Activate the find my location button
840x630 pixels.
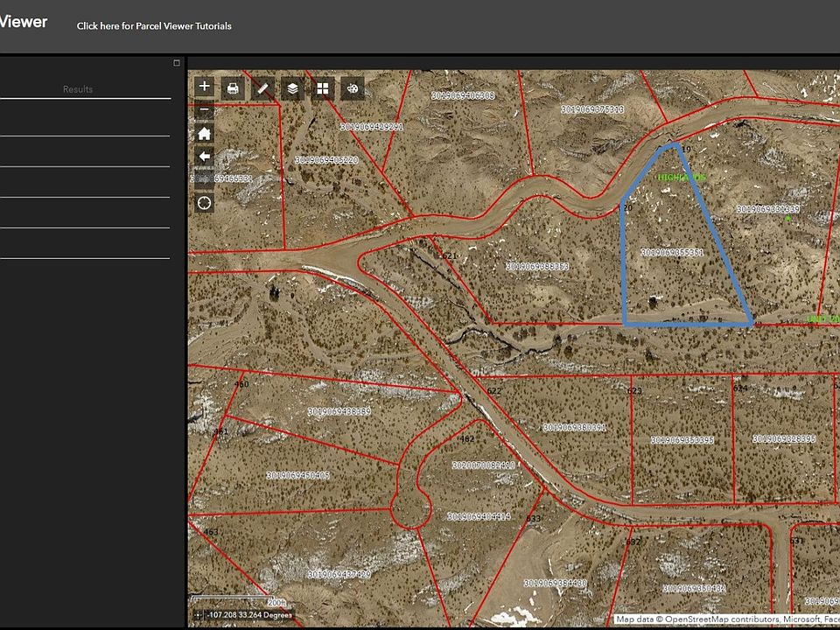204,203
